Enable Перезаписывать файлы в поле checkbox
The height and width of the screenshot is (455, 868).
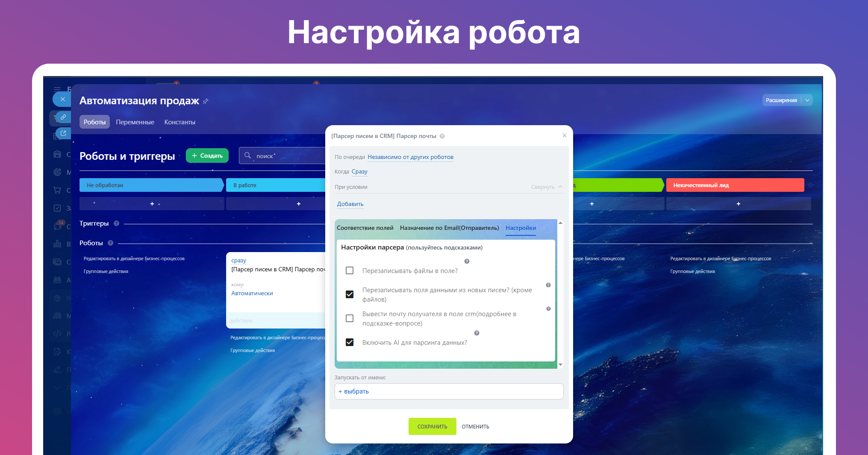click(x=350, y=270)
